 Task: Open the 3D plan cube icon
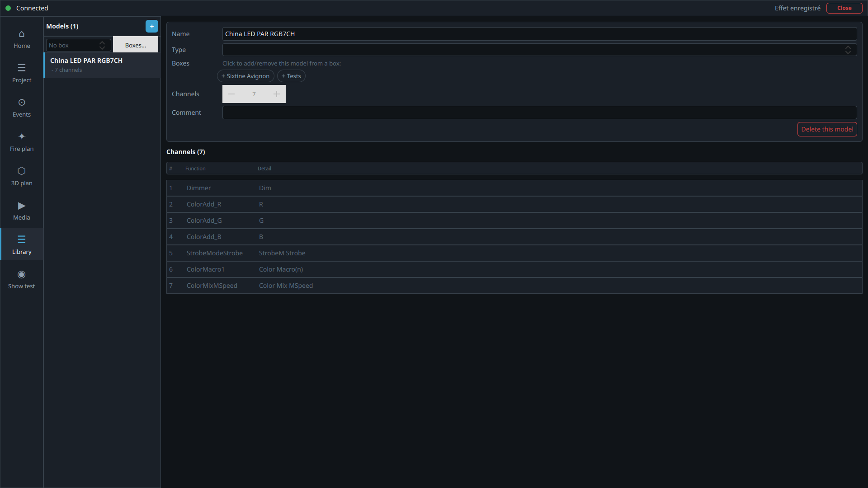22,171
